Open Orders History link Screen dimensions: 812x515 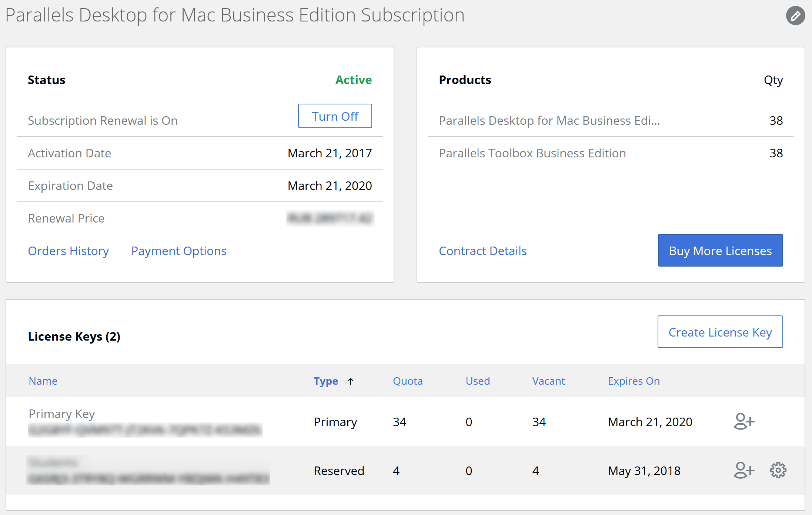tap(68, 251)
